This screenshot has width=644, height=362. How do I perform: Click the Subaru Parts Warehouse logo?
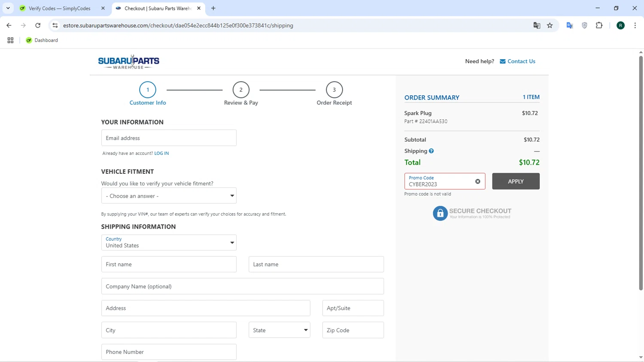[x=128, y=62]
